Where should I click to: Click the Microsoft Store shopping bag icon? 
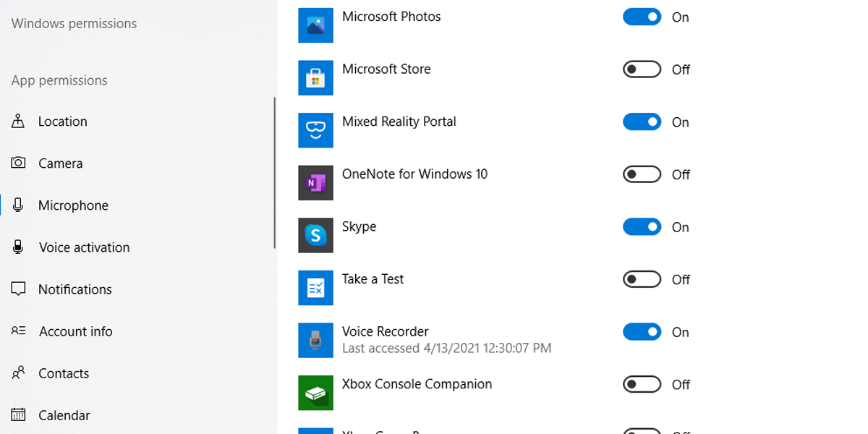tap(315, 77)
